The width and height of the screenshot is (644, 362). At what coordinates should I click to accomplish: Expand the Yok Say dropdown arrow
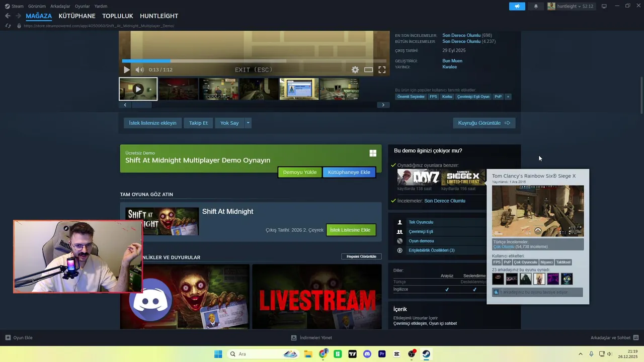click(248, 123)
